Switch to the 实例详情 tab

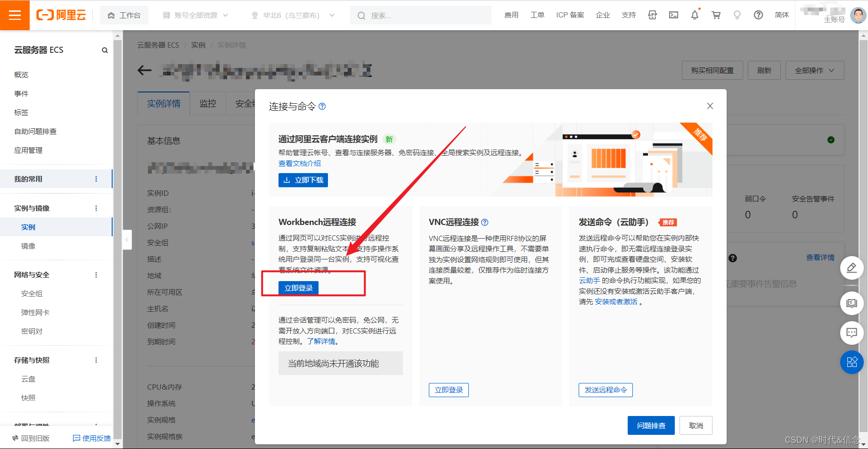164,103
